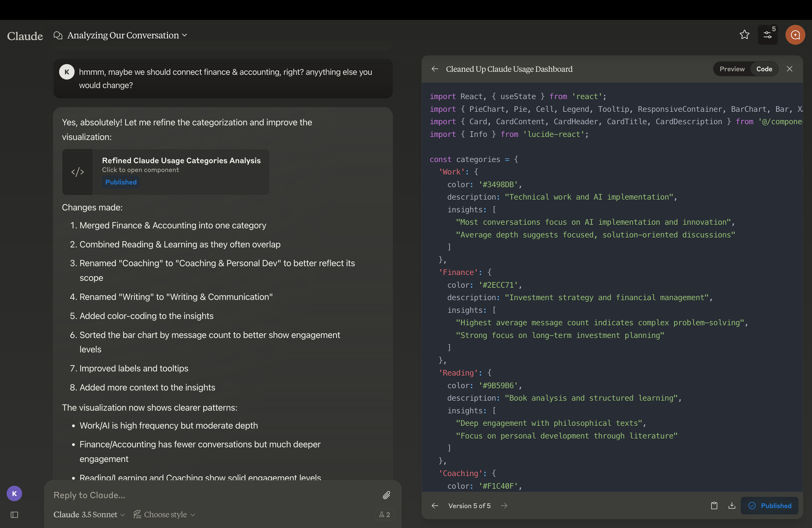Click the Cleaned Up Claude Usage Dashboard title
The width and height of the screenshot is (812, 528).
[x=509, y=69]
